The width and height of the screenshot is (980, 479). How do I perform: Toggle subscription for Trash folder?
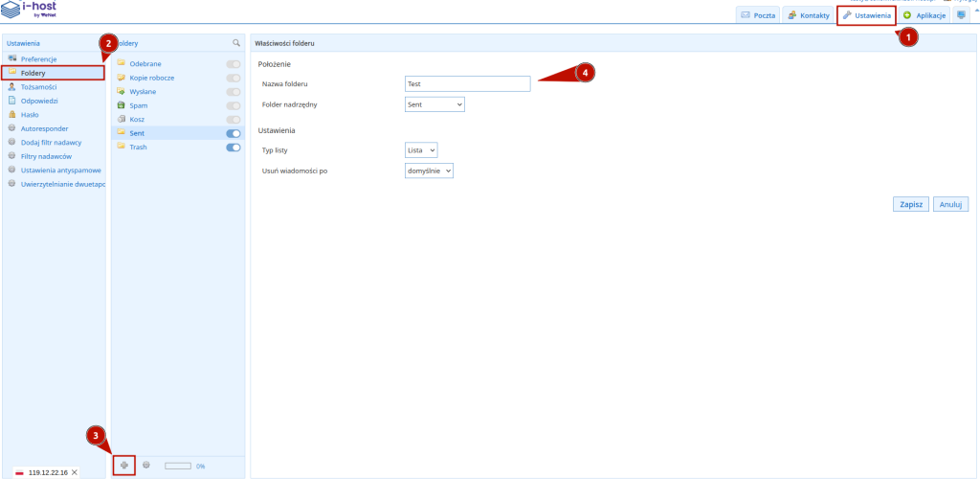pyautogui.click(x=233, y=148)
